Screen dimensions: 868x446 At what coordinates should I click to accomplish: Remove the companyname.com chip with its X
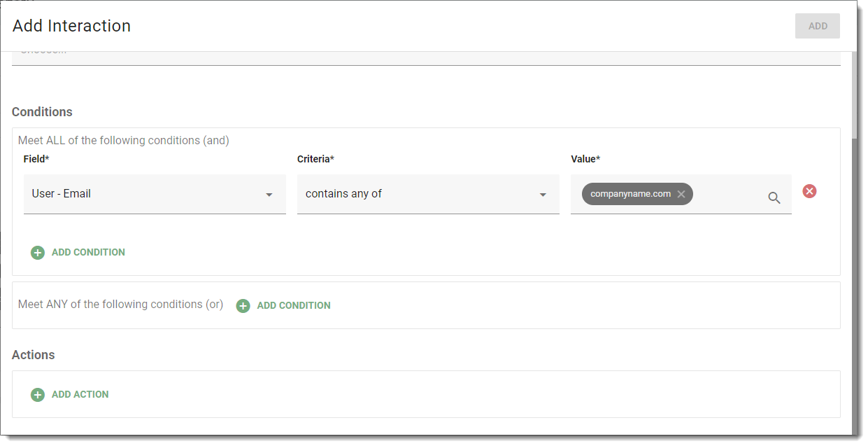(x=681, y=194)
